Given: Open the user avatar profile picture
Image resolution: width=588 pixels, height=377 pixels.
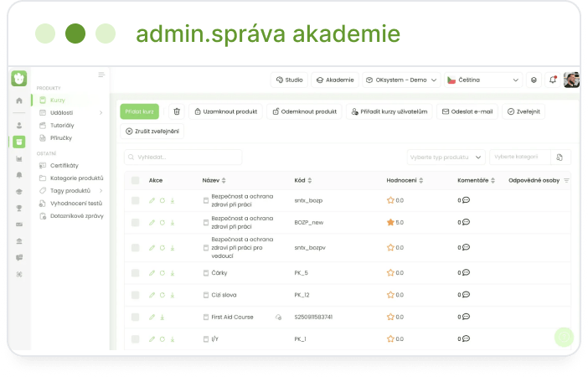Looking at the screenshot, I should pos(571,80).
